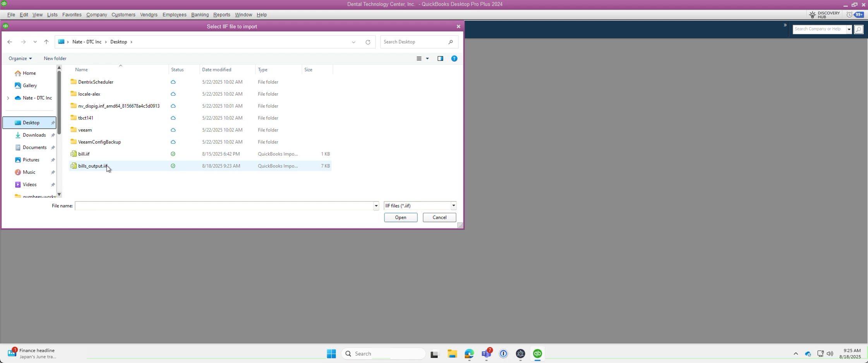Click the company search magnifier icon
868x363 pixels.
(x=858, y=29)
